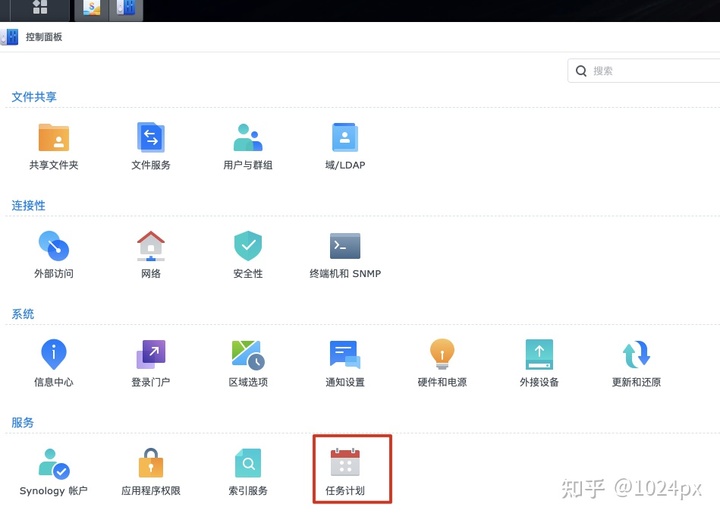Open 外部访问 external access icon
The height and width of the screenshot is (520, 720).
click(x=54, y=246)
